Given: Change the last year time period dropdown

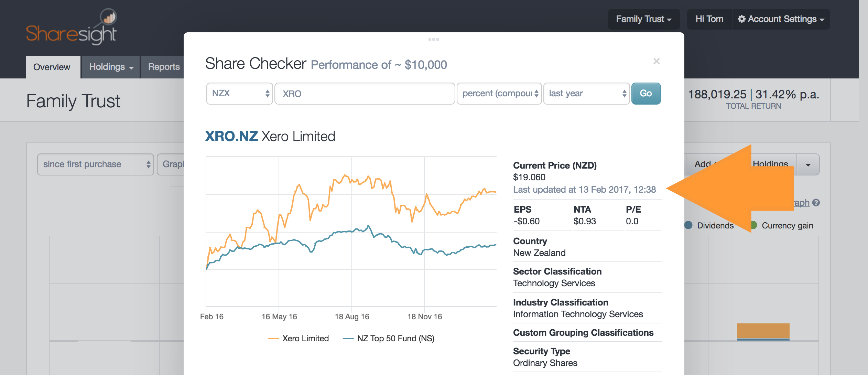Looking at the screenshot, I should pyautogui.click(x=587, y=93).
